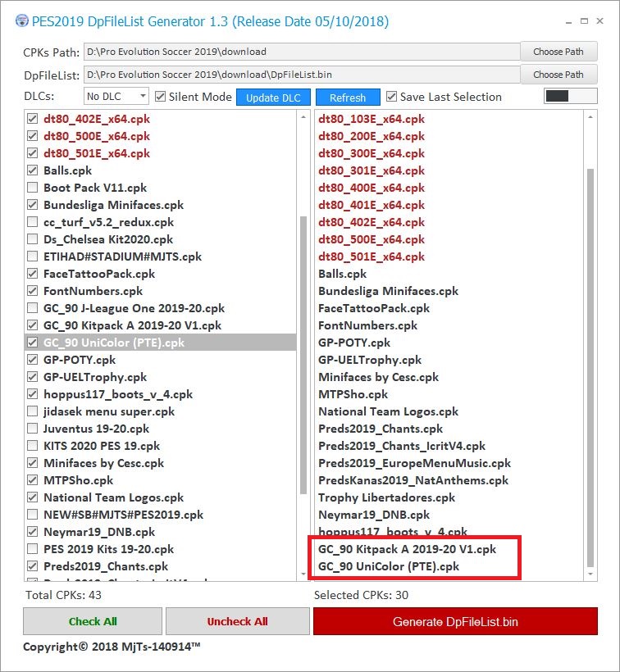Image resolution: width=620 pixels, height=672 pixels.
Task: Uncheck FaceTattooPack.cpk checkbox
Action: (32, 273)
